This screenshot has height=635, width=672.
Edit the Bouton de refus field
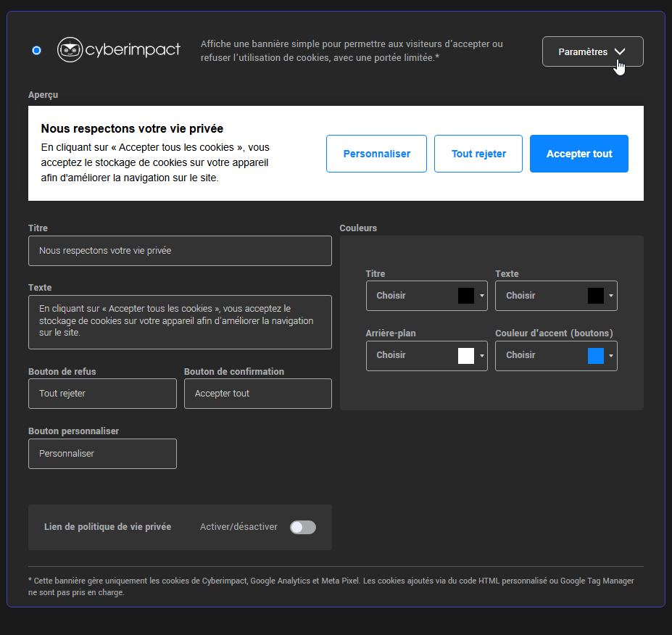click(x=102, y=394)
